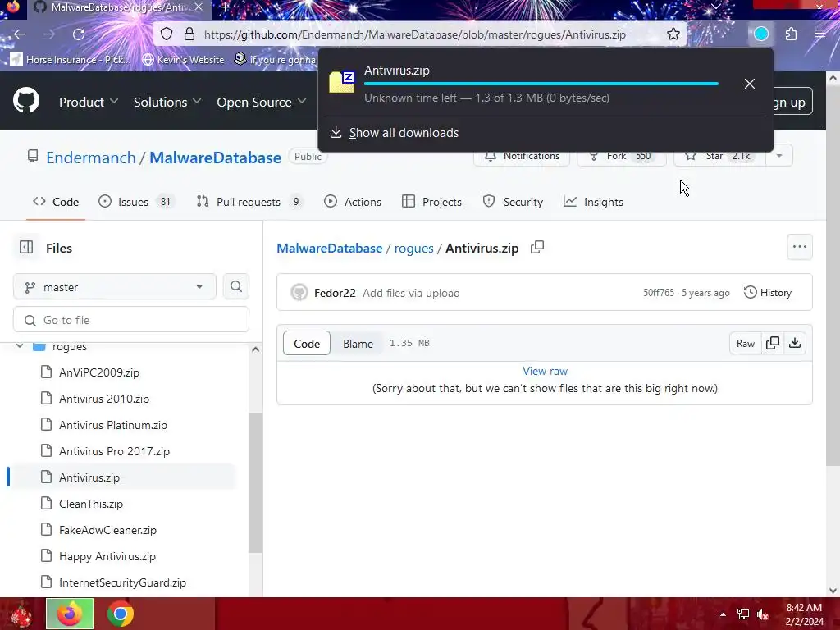Select the Code view toggle button

pos(307,344)
